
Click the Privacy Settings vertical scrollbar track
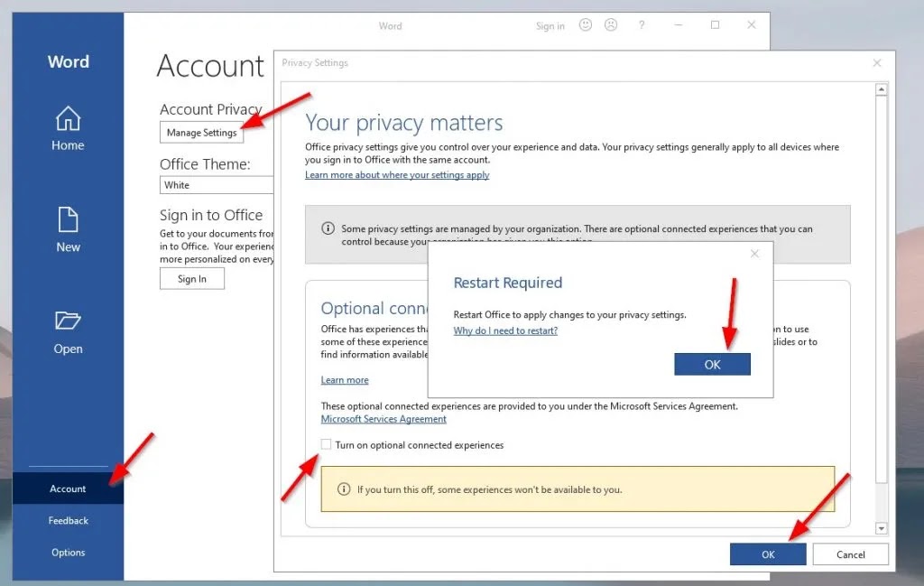881,309
